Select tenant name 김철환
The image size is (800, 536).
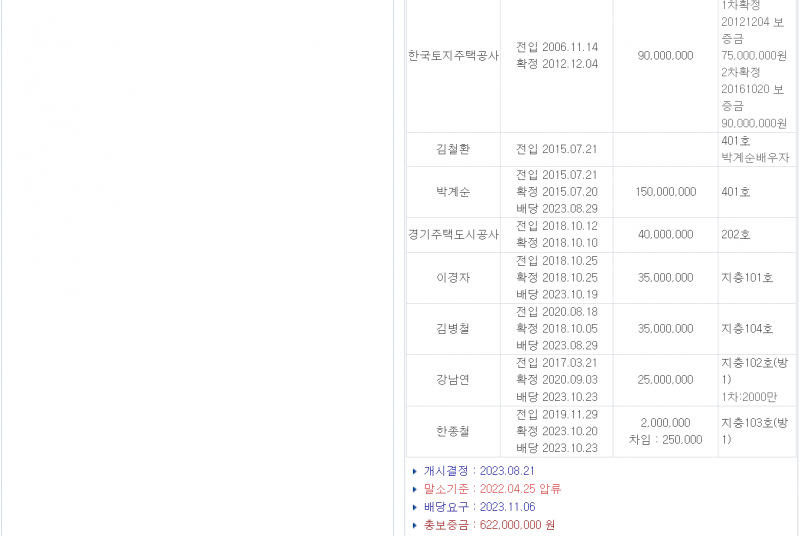point(453,149)
